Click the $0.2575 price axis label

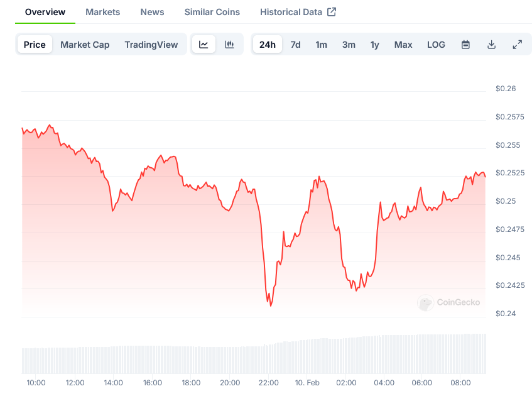[509, 117]
